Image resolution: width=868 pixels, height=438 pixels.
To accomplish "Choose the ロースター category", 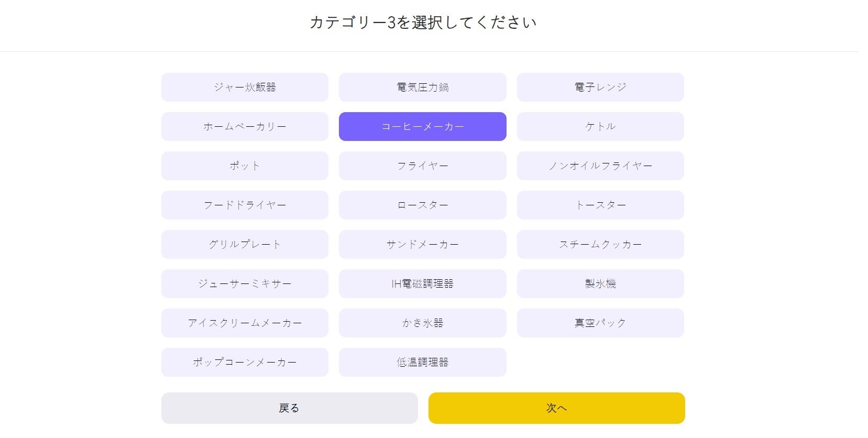I will pyautogui.click(x=422, y=205).
